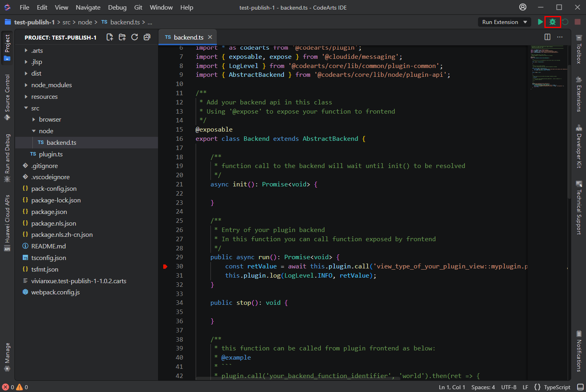
Task: Refresh the project explorer tree
Action: (134, 37)
